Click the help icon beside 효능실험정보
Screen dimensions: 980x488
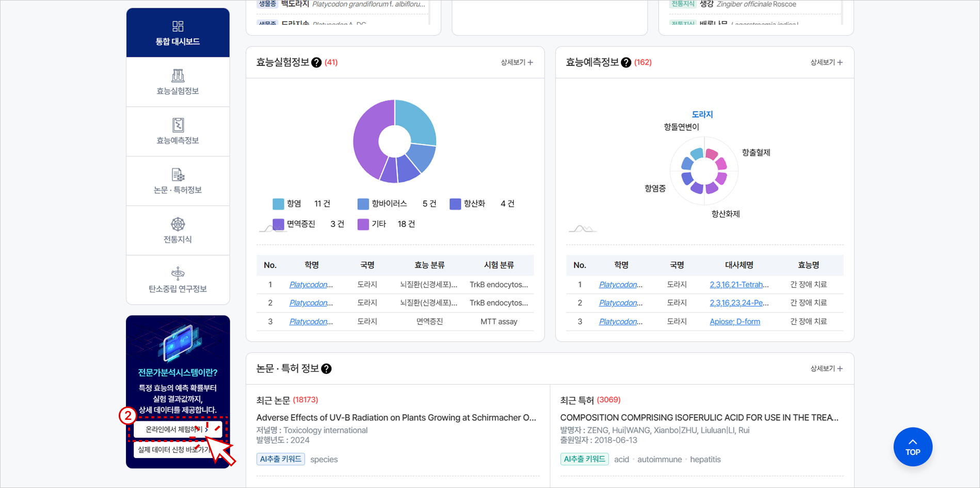click(316, 62)
